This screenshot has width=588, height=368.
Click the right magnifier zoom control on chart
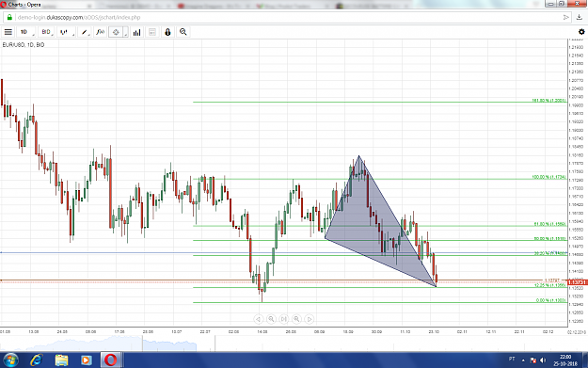pos(296,319)
